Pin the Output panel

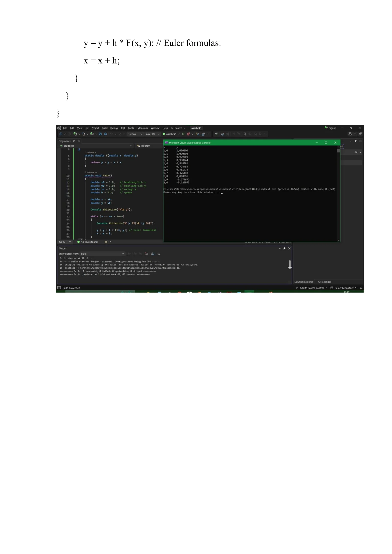[284, 248]
